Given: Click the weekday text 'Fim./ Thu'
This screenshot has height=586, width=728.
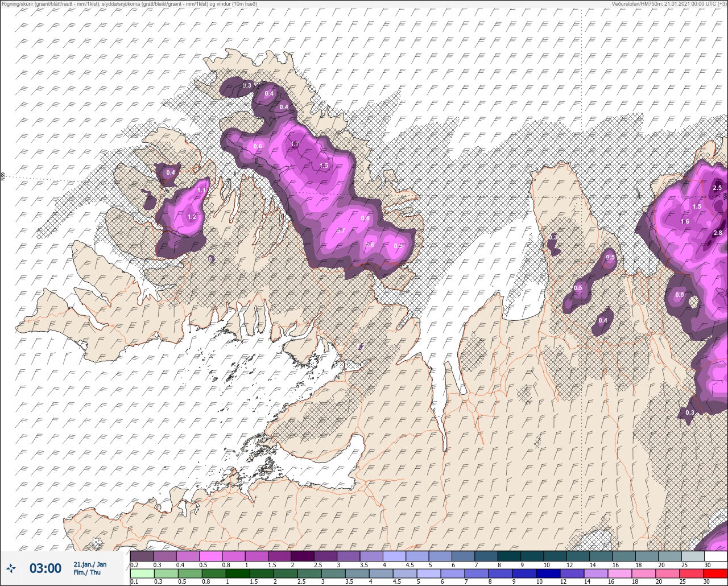Looking at the screenshot, I should [87, 572].
